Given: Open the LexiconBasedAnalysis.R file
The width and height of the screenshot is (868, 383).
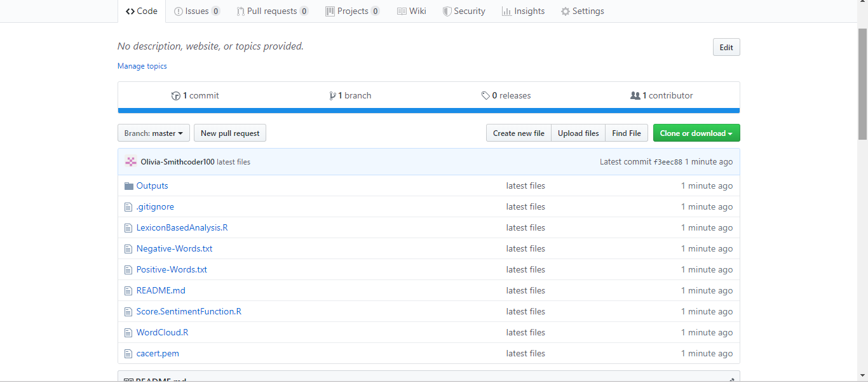Looking at the screenshot, I should [x=182, y=228].
